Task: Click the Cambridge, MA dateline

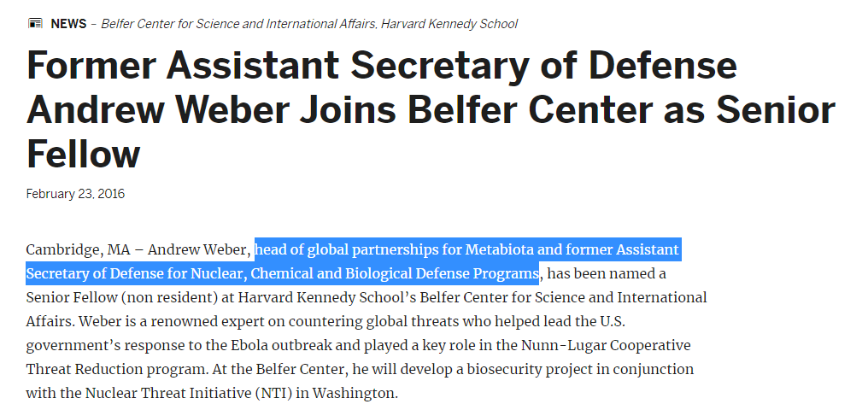Action: (x=71, y=250)
